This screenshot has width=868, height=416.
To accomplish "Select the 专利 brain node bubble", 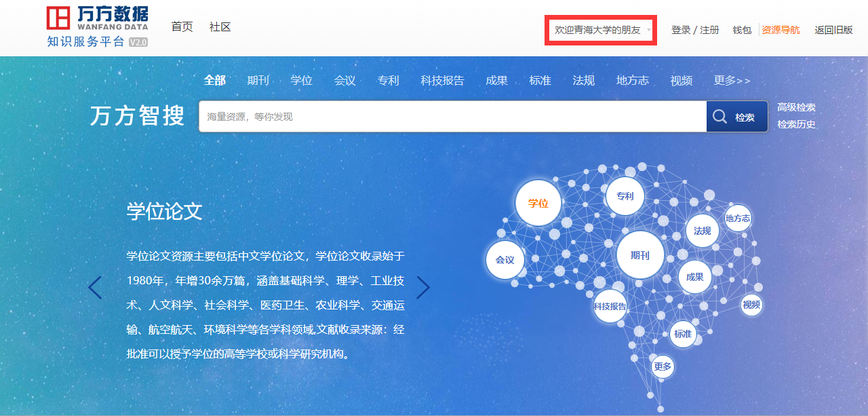I will [625, 196].
